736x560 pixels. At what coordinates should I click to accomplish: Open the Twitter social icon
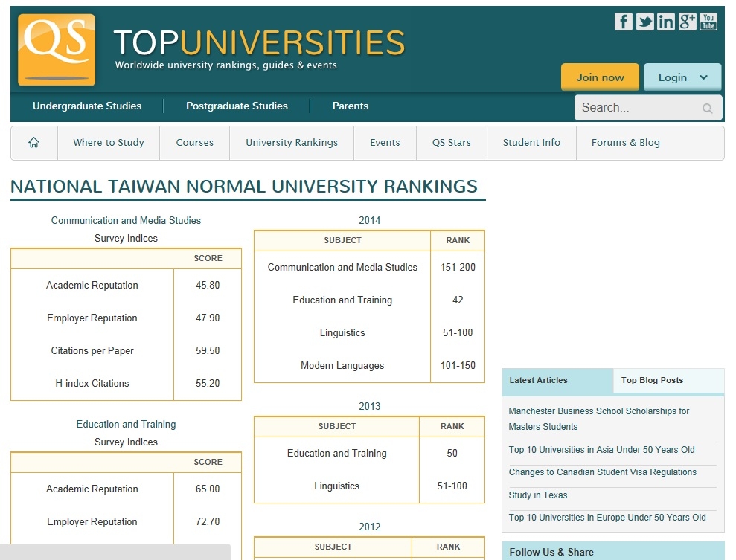pyautogui.click(x=644, y=22)
